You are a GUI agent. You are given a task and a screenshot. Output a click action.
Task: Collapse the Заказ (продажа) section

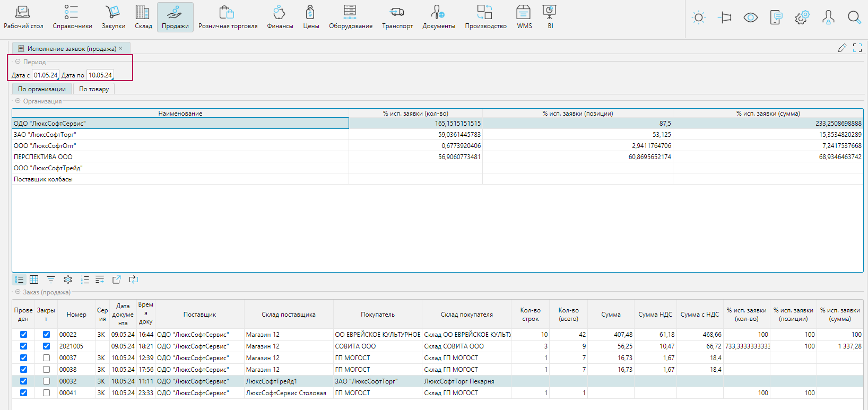[x=18, y=292]
